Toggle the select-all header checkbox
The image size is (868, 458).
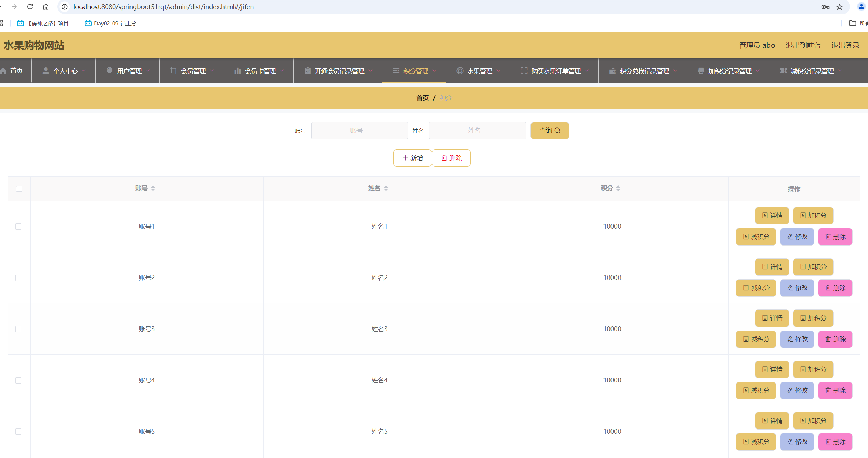[19, 189]
